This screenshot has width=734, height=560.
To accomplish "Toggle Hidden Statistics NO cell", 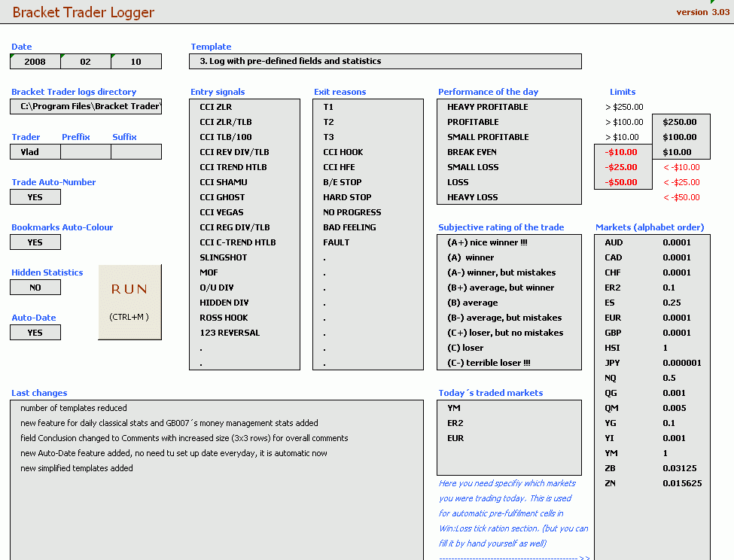I will click(x=35, y=288).
